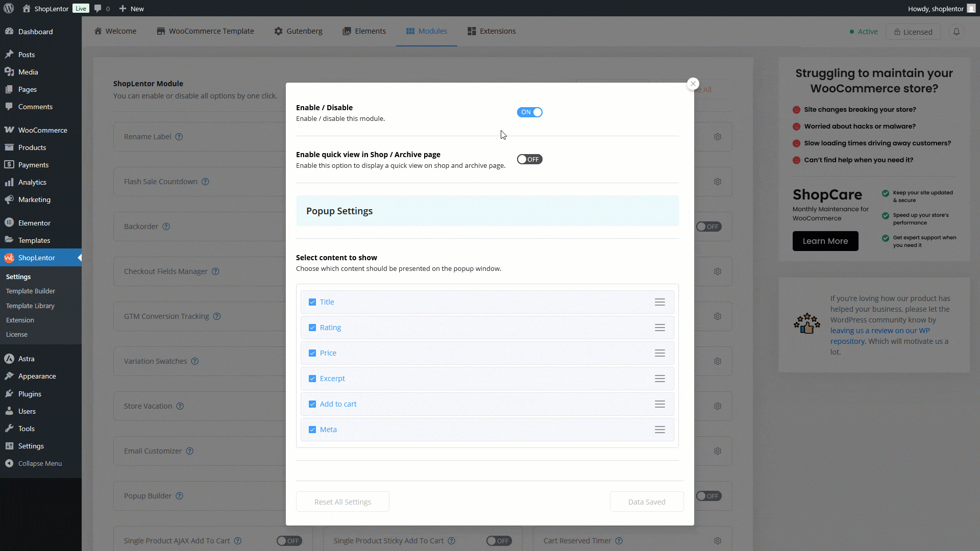Viewport: 980px width, 551px height.
Task: Enable quick view in Shop/Archive toggle
Action: point(529,159)
